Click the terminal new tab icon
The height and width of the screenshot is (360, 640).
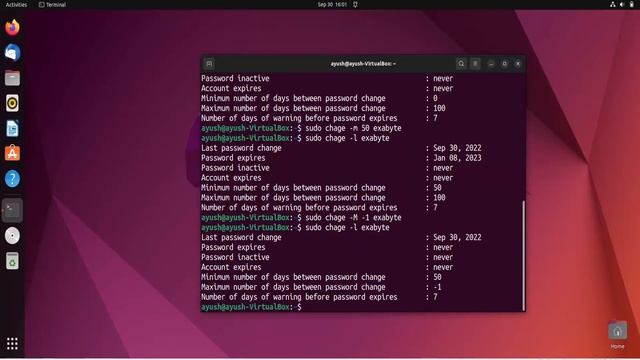[x=209, y=64]
